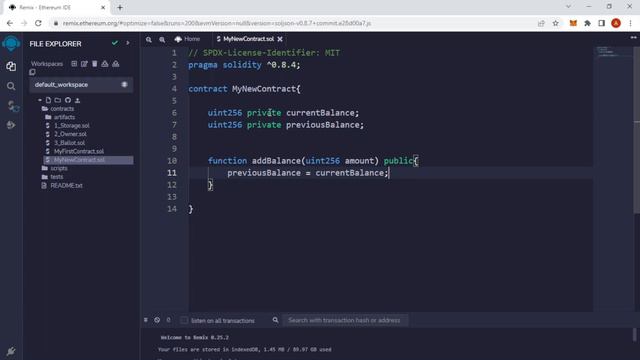The height and width of the screenshot is (360, 640).
Task: Place cursor on line 6 currentBalance
Action: [x=322, y=113]
